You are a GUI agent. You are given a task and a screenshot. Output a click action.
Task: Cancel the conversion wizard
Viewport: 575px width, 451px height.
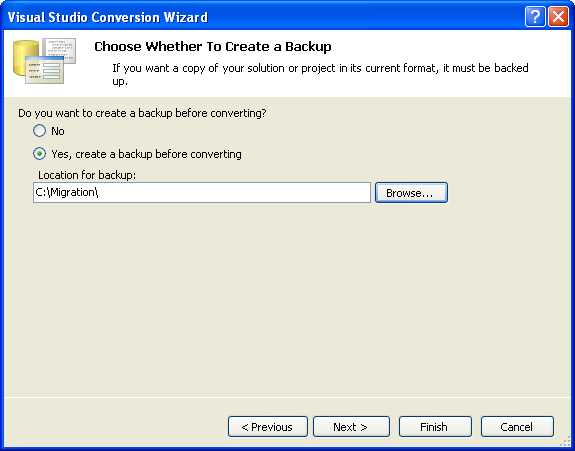pyautogui.click(x=517, y=426)
